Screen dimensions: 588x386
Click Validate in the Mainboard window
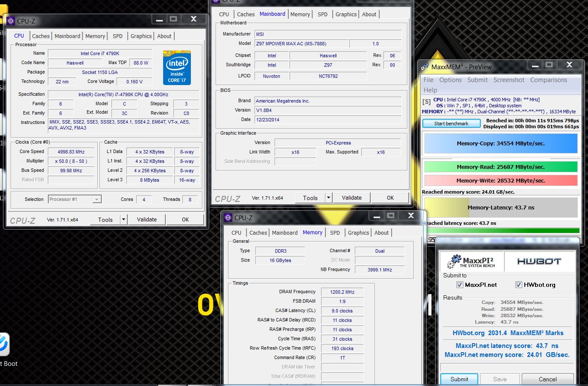pos(352,197)
